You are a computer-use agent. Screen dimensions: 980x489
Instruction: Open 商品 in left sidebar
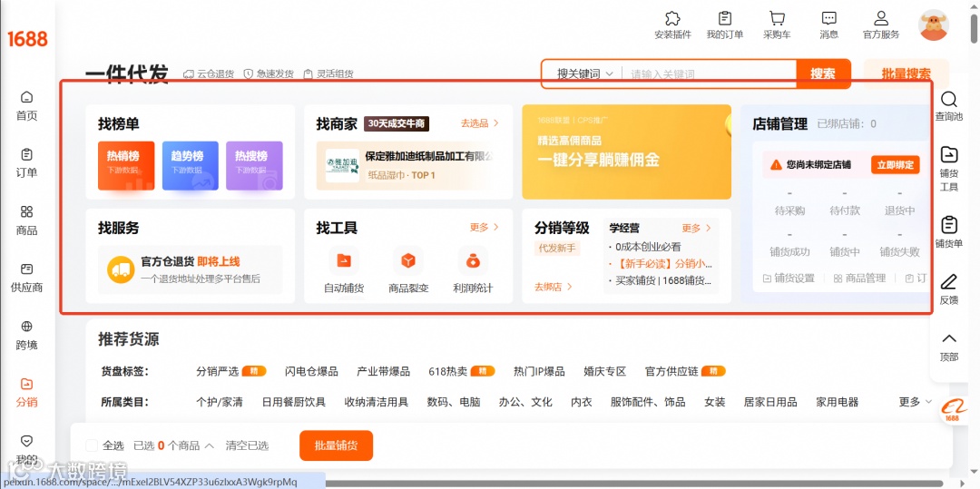[x=27, y=220]
